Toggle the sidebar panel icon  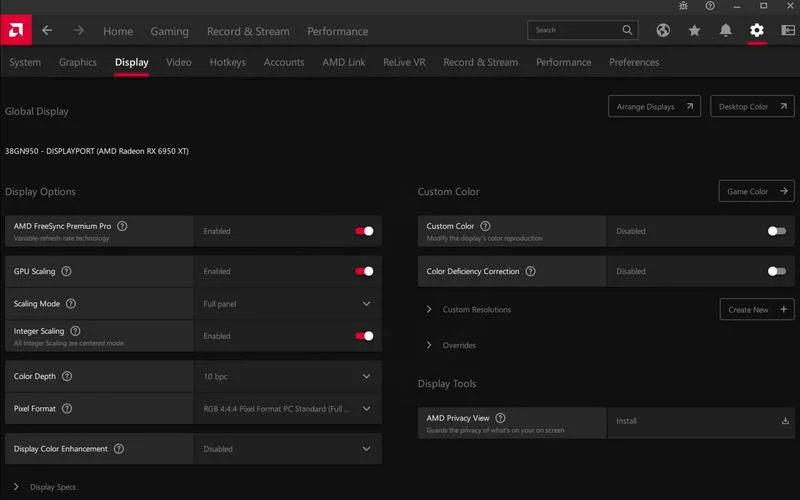tap(788, 31)
